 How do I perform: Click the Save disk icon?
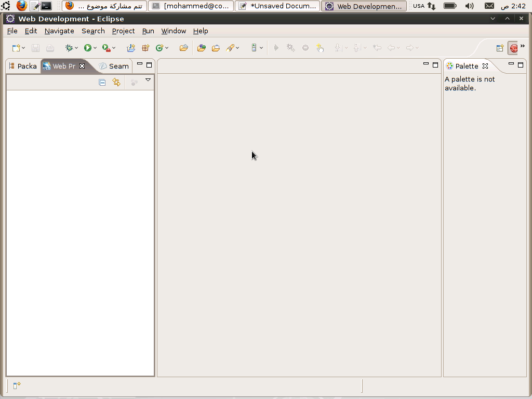pos(35,48)
